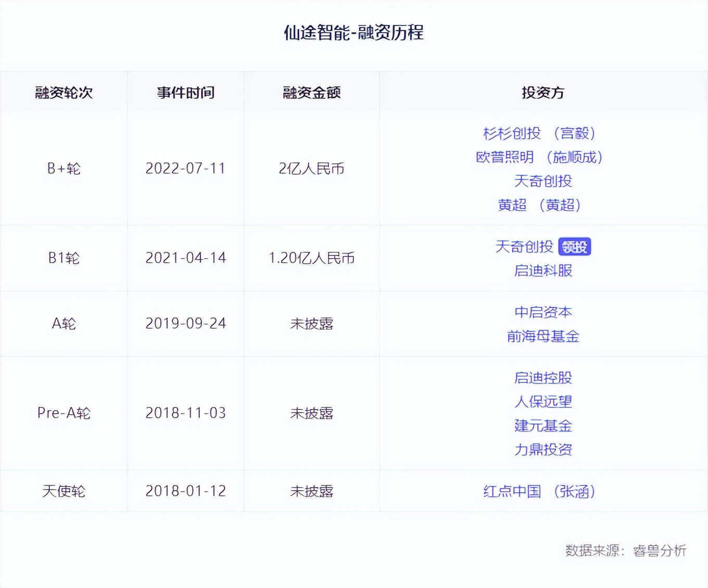Open the 启迪控股 investor link
Screen dimensions: 708x588
pos(542,378)
